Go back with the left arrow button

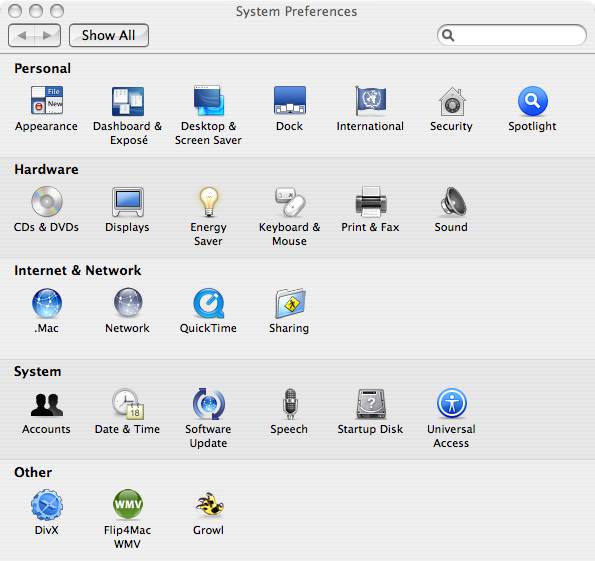pyautogui.click(x=21, y=36)
